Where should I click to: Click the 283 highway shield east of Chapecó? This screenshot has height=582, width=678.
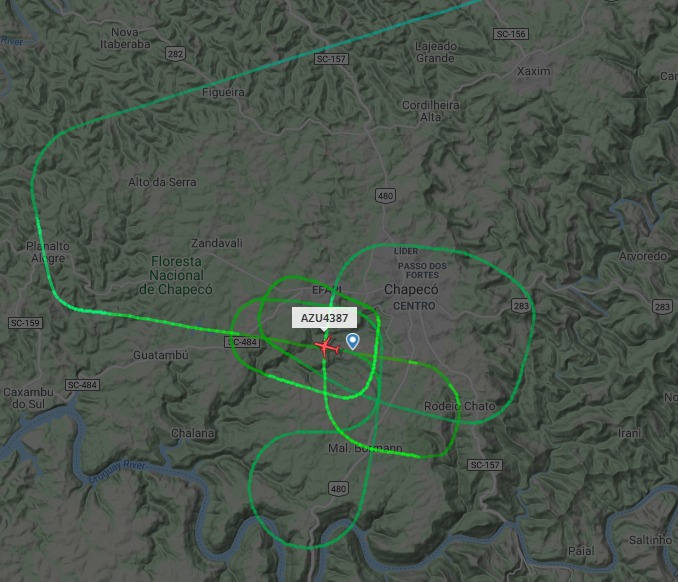tap(521, 306)
